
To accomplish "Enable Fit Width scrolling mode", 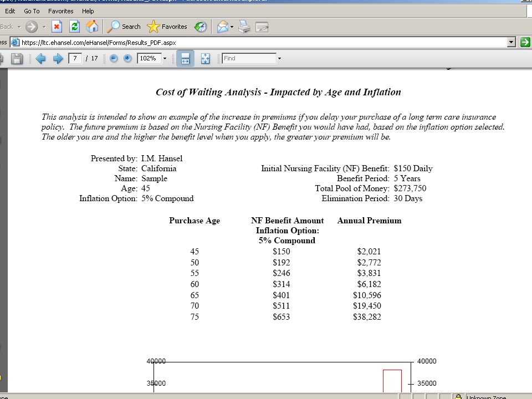I will pyautogui.click(x=185, y=58).
